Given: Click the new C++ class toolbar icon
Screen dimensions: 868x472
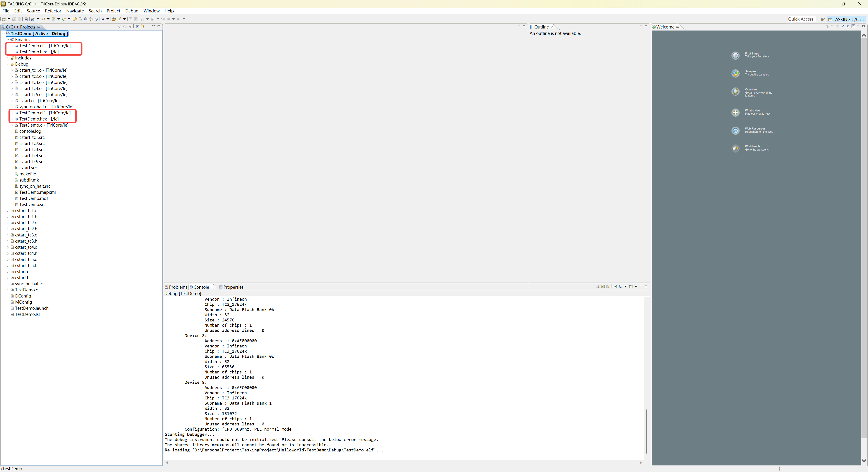Looking at the screenshot, I should (64, 19).
